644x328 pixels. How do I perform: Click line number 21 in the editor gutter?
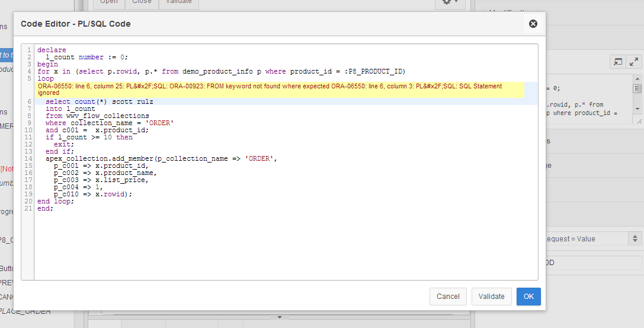click(x=28, y=208)
